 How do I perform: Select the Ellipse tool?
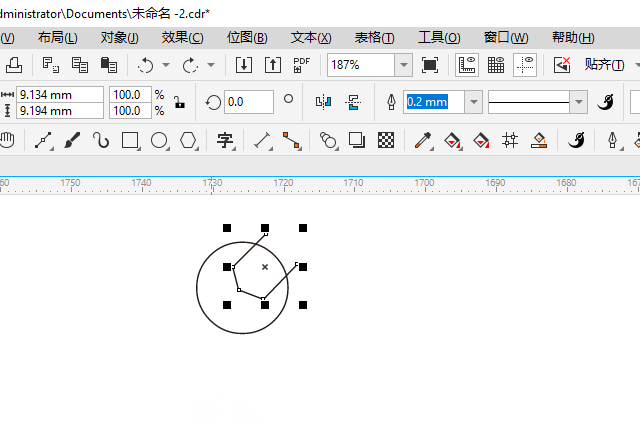click(x=159, y=140)
